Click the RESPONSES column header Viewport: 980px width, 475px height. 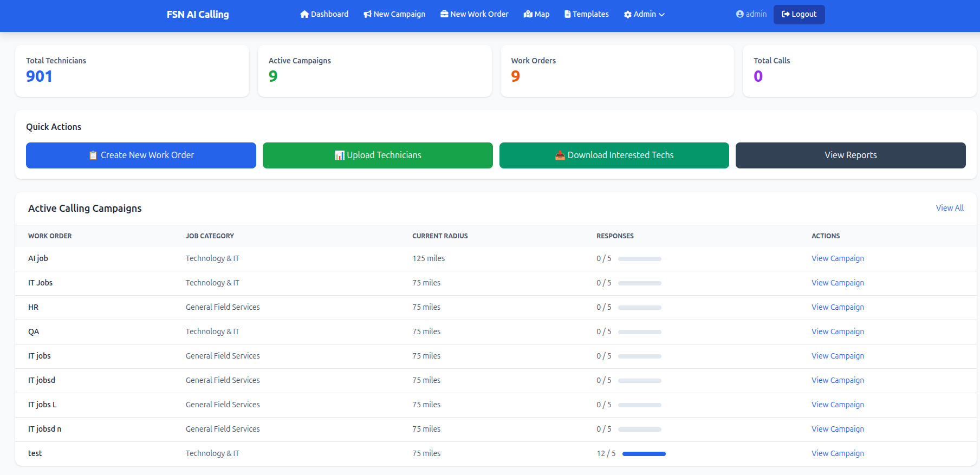coord(615,236)
